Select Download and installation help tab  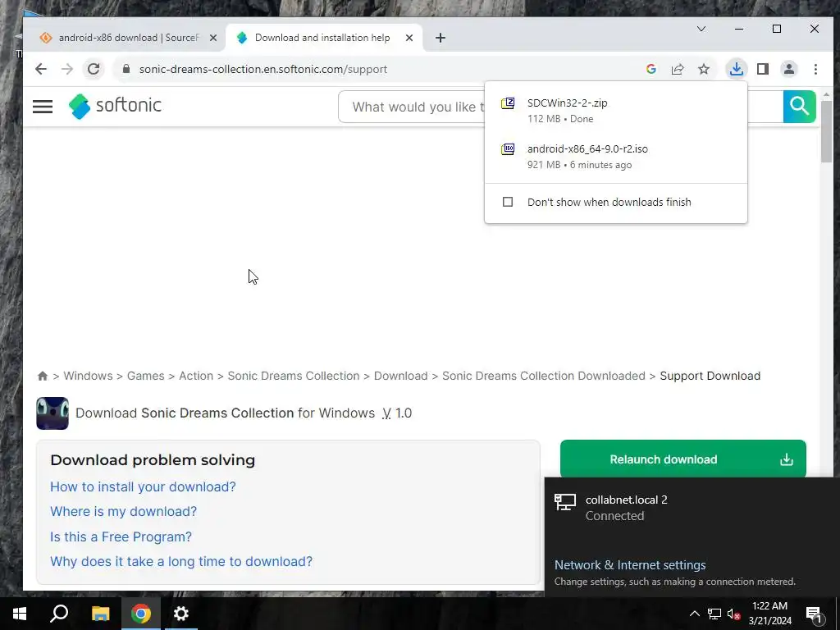coord(322,38)
